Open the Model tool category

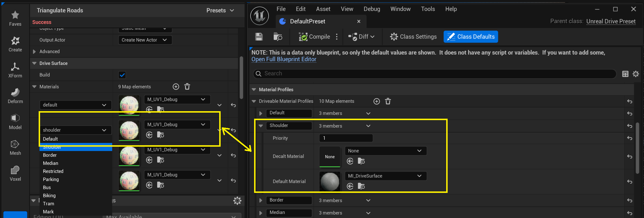click(15, 122)
